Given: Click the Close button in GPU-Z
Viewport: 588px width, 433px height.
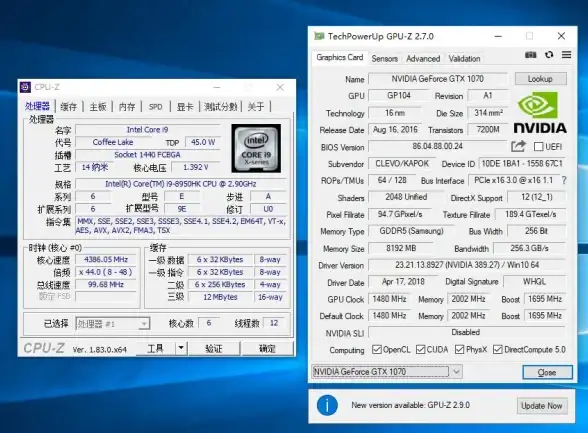Looking at the screenshot, I should pos(547,372).
